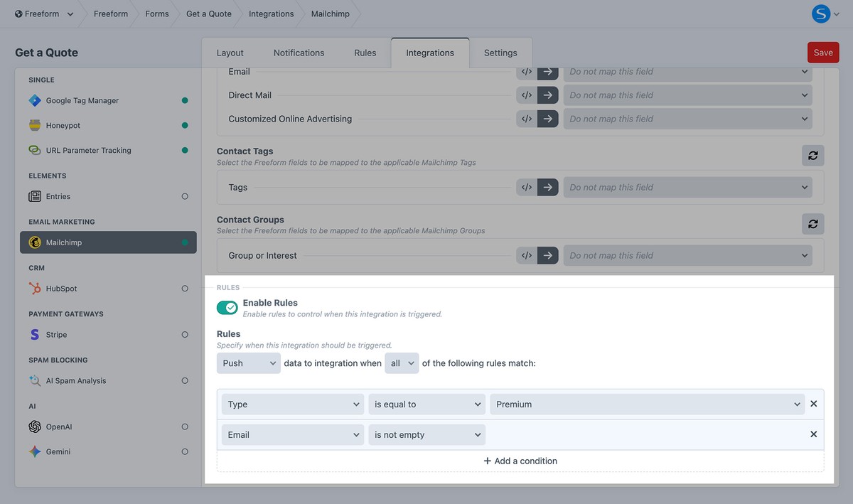Open the HubSpot integration icon
This screenshot has height=504, width=853.
(x=35, y=289)
